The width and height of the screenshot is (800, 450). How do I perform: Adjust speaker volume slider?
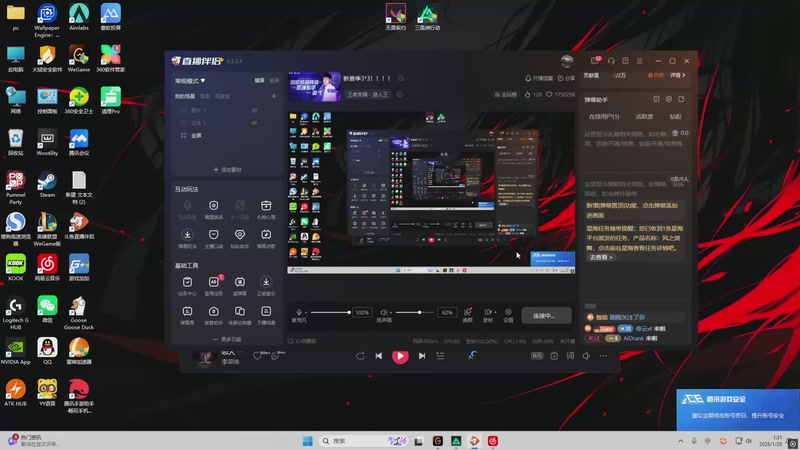(x=416, y=312)
